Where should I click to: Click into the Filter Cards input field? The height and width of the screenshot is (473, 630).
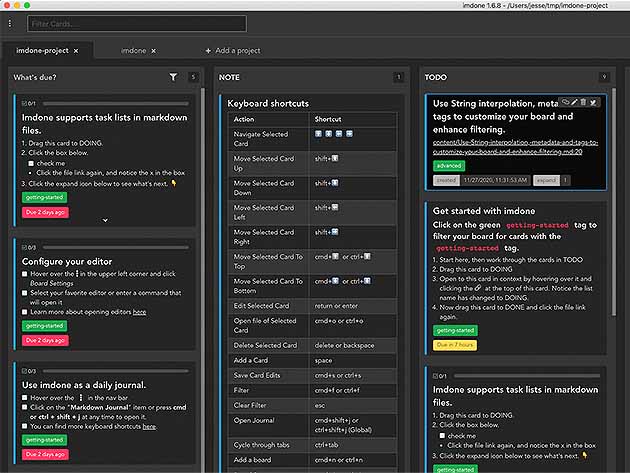[135, 22]
